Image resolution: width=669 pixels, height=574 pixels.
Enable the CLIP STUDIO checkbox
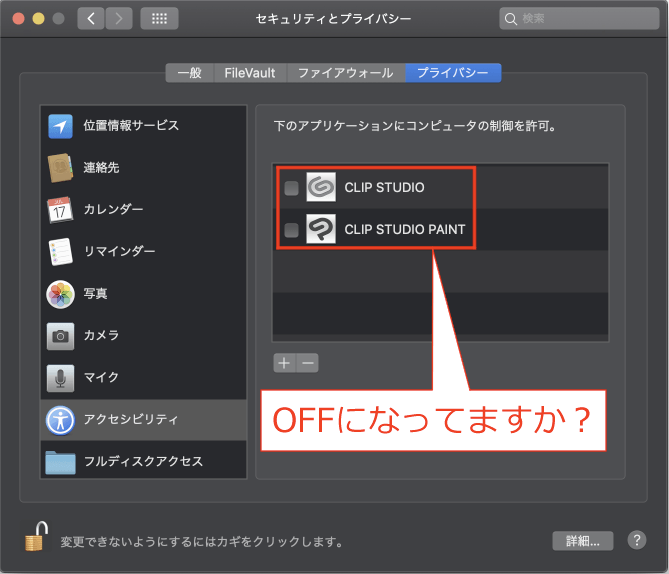click(x=291, y=188)
